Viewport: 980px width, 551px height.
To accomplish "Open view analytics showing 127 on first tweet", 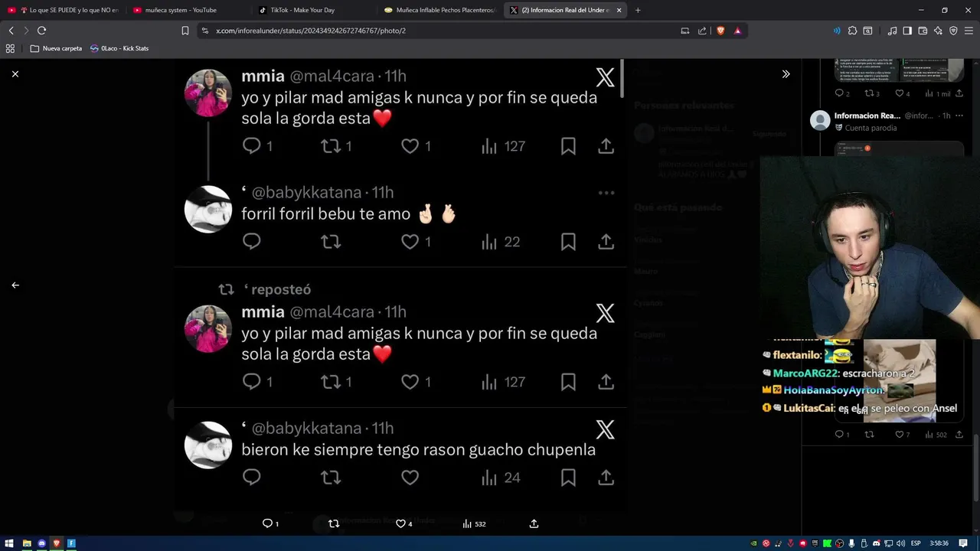I will (503, 146).
